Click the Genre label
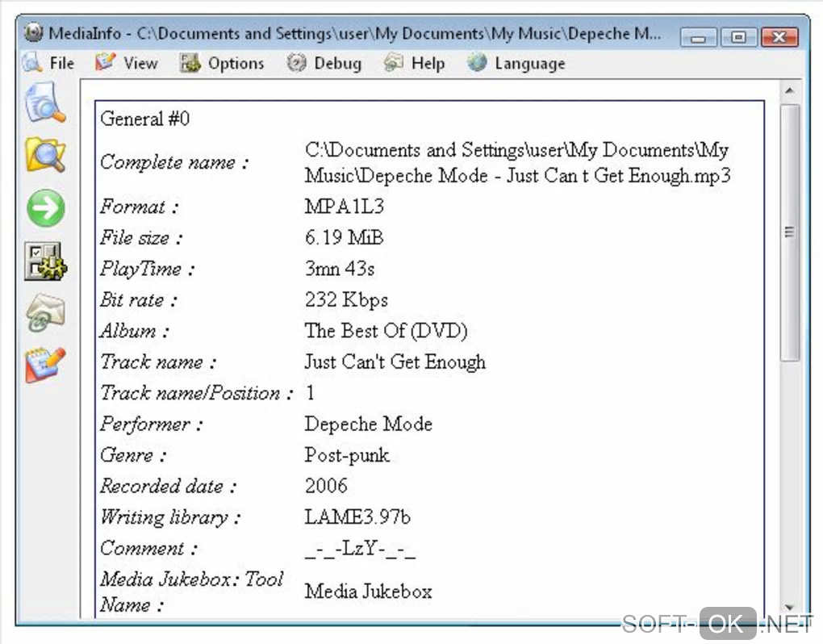Image resolution: width=823 pixels, height=644 pixels. point(133,455)
